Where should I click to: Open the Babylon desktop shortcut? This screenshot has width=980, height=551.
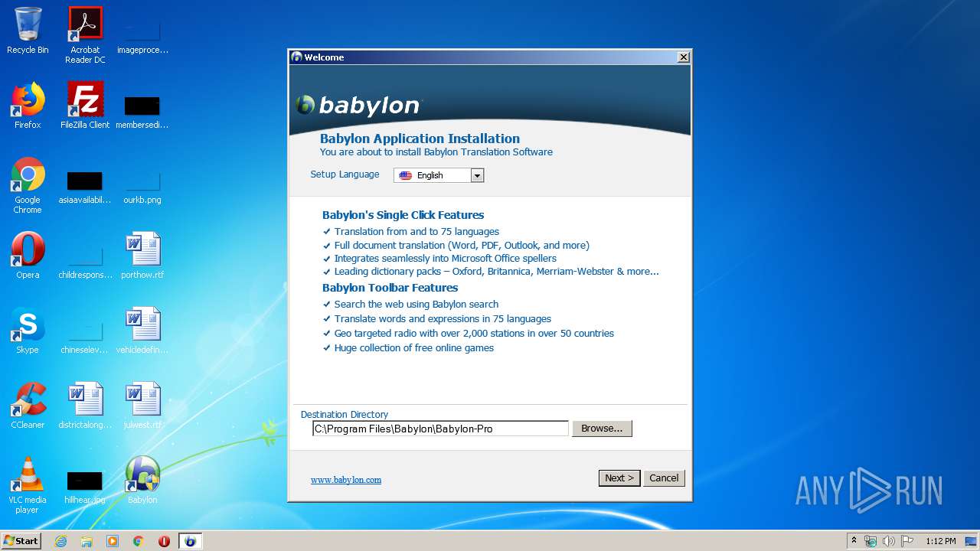(x=142, y=481)
